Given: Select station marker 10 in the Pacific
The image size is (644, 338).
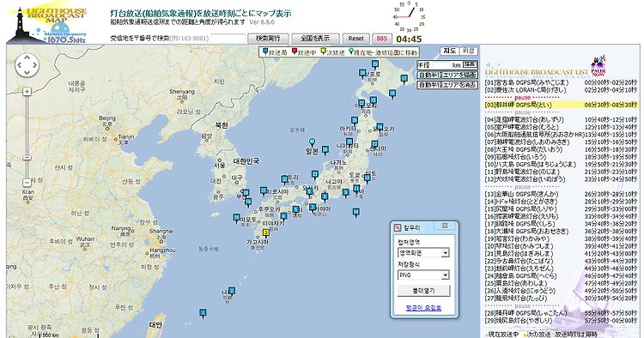Looking at the screenshot, I should (x=355, y=212).
